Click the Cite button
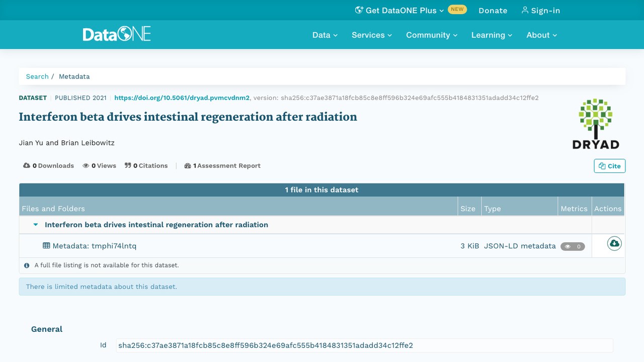Image resolution: width=644 pixels, height=362 pixels. click(x=610, y=166)
